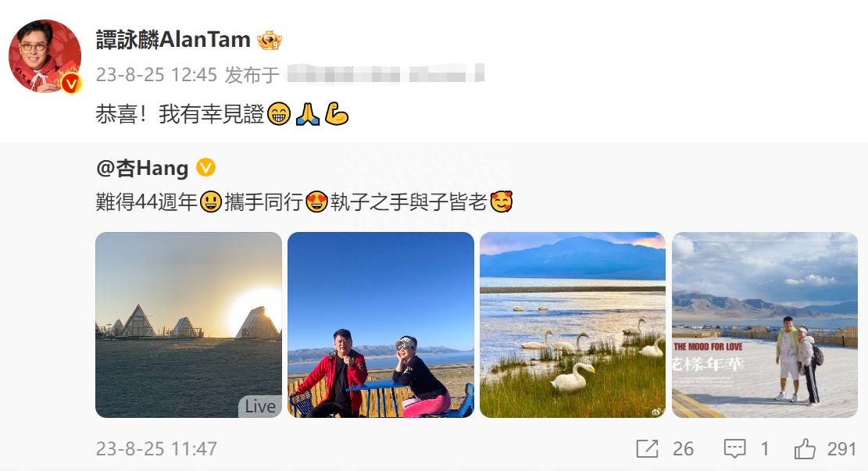Open the couple at blue table photo
Viewport: 868px width, 471px height.
coord(380,325)
